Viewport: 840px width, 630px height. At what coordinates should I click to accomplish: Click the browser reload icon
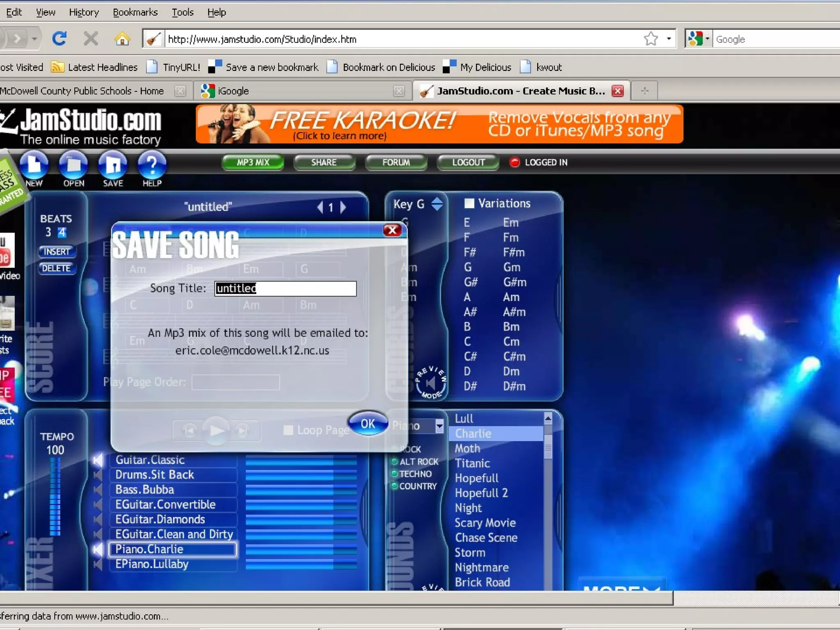tap(59, 39)
